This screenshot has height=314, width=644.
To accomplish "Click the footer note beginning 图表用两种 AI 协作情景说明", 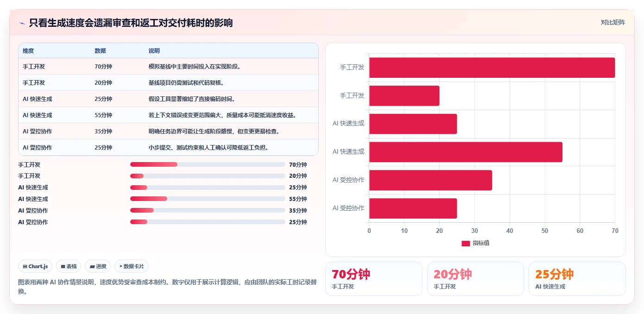I will pos(167,287).
